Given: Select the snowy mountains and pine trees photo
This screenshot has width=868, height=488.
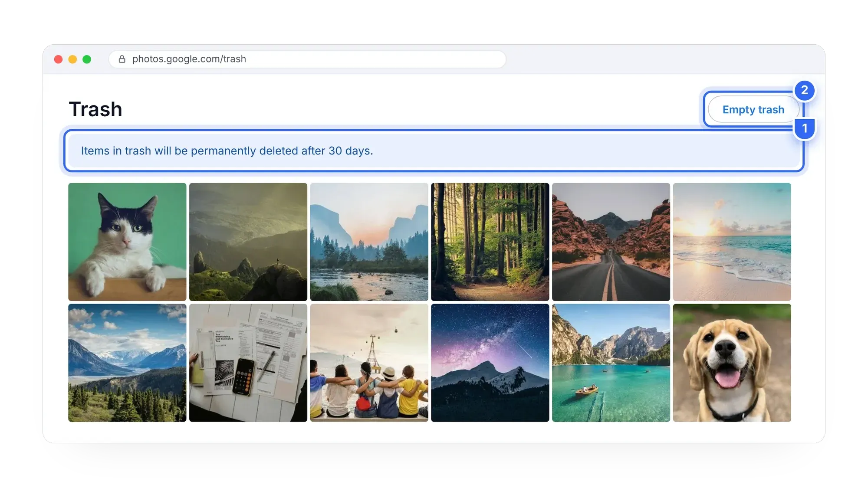Looking at the screenshot, I should click(127, 363).
